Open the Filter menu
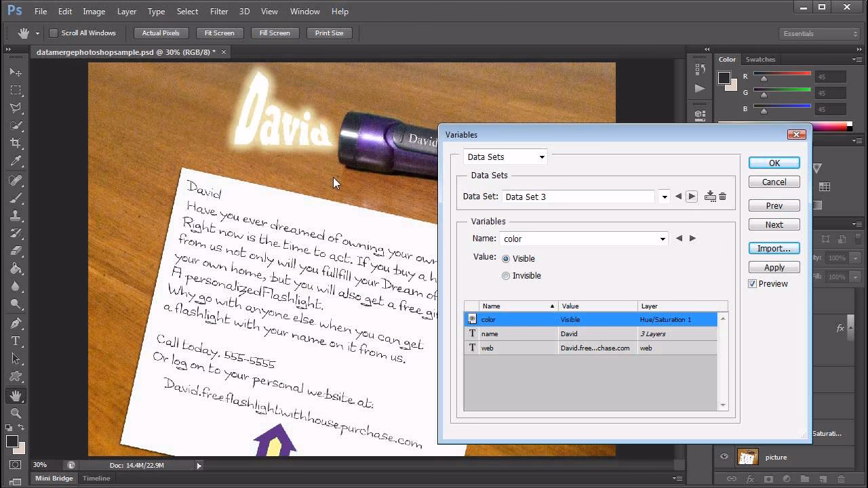 click(219, 12)
